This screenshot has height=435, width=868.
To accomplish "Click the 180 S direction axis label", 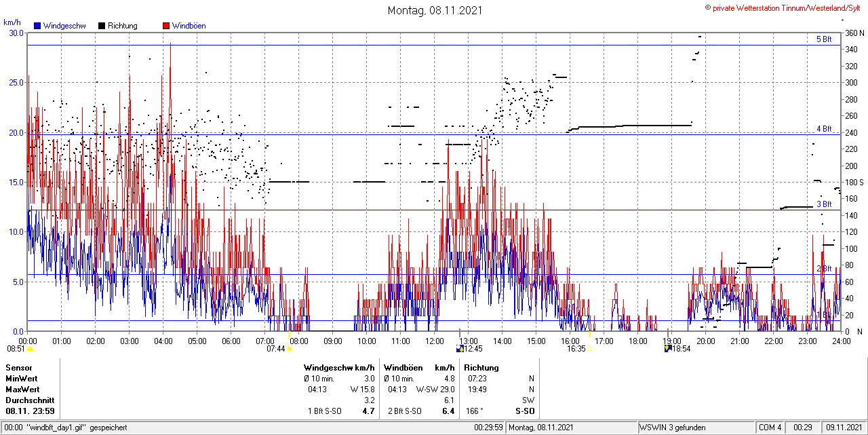I will (853, 182).
